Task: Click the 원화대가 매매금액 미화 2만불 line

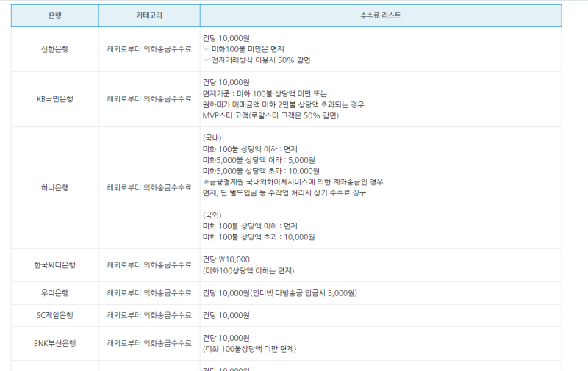Action: (x=284, y=104)
